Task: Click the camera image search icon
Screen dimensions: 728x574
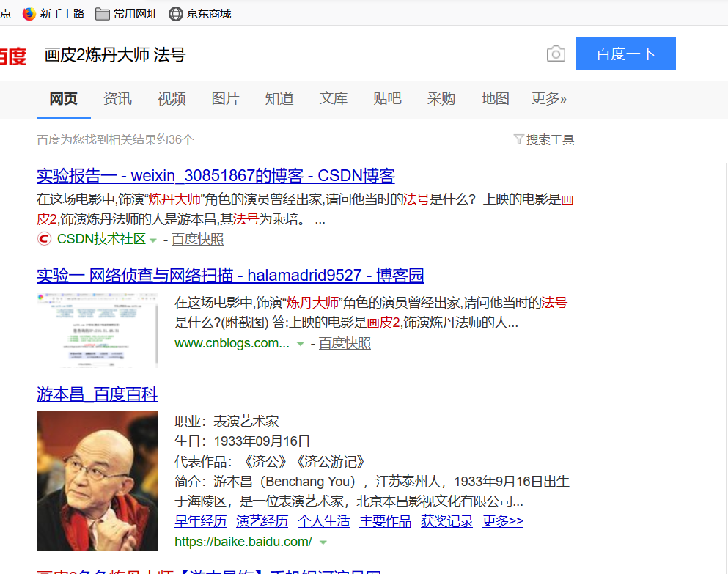Action: pos(556,54)
